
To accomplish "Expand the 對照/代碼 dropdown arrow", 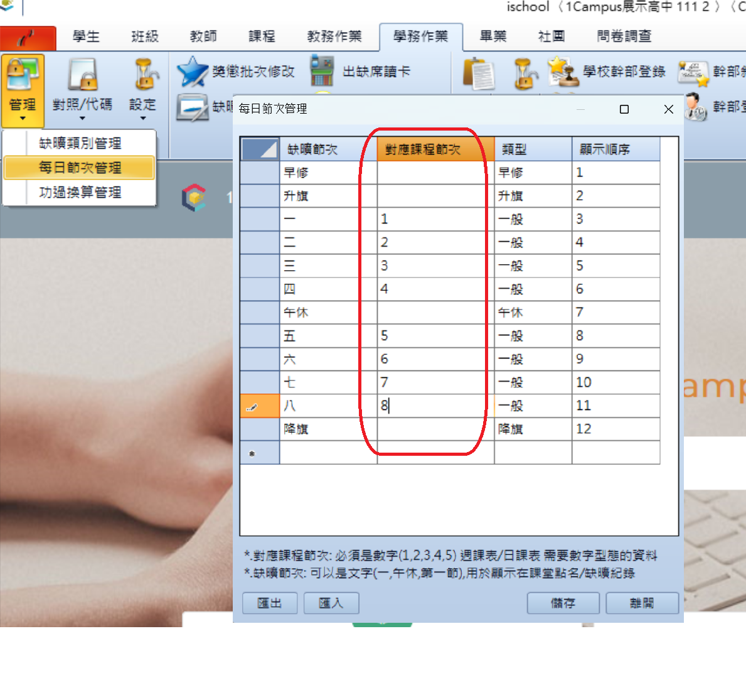I will click(x=82, y=118).
